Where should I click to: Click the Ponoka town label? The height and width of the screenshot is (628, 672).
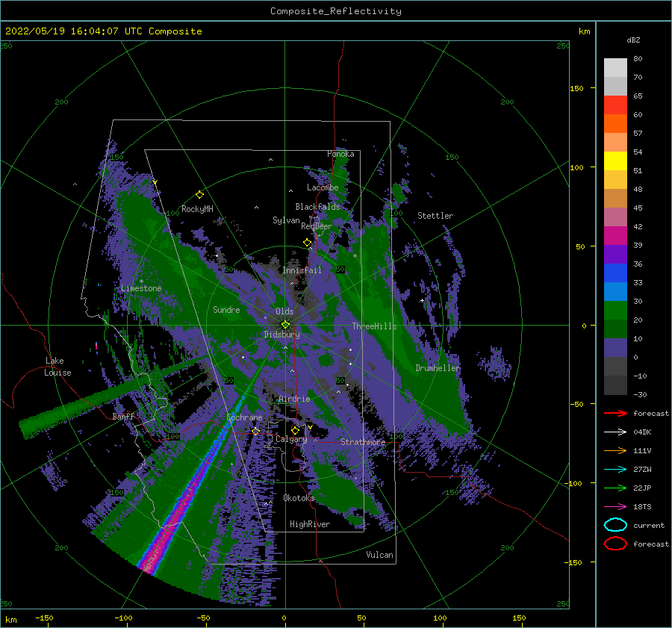tap(340, 154)
